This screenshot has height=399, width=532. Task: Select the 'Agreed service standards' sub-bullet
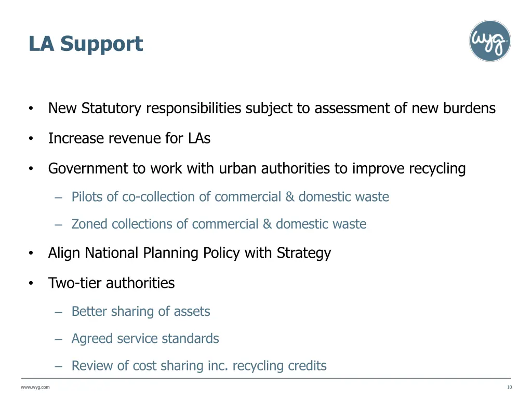tap(145, 338)
